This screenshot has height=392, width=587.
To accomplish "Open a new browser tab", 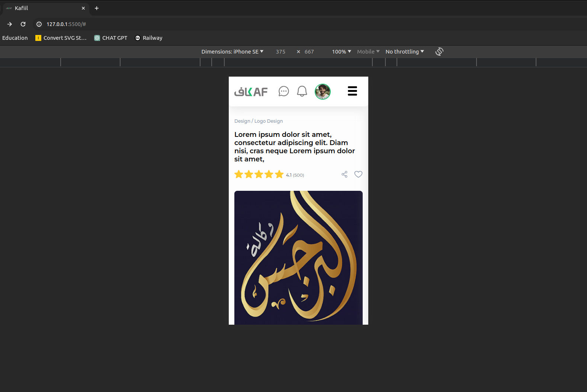I will point(97,8).
